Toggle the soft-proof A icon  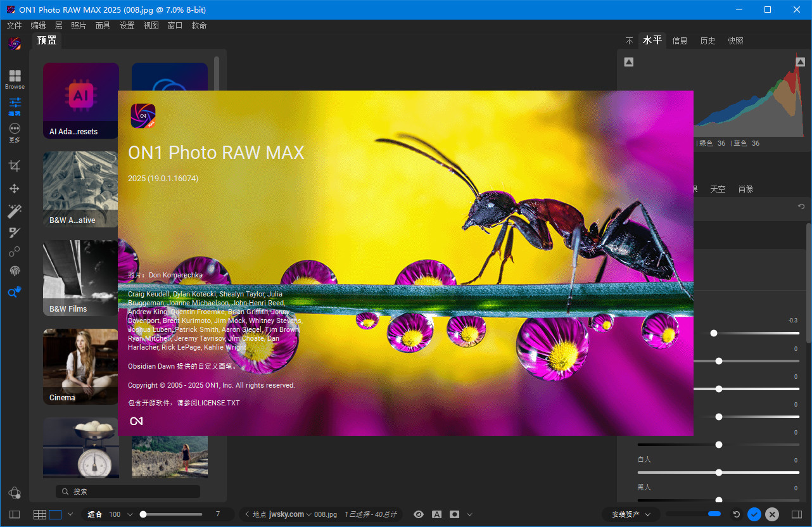click(x=437, y=514)
